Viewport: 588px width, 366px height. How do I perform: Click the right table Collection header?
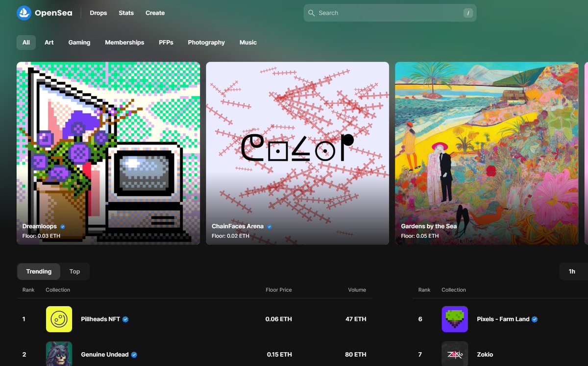(454, 290)
